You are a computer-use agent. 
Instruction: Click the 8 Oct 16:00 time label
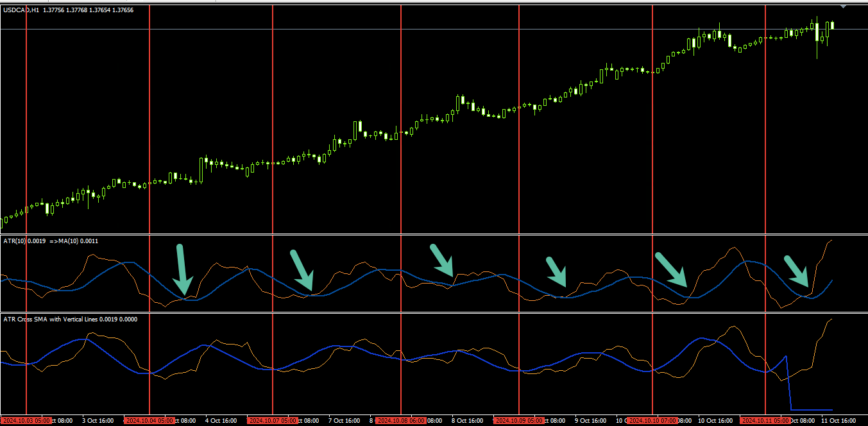pyautogui.click(x=468, y=421)
